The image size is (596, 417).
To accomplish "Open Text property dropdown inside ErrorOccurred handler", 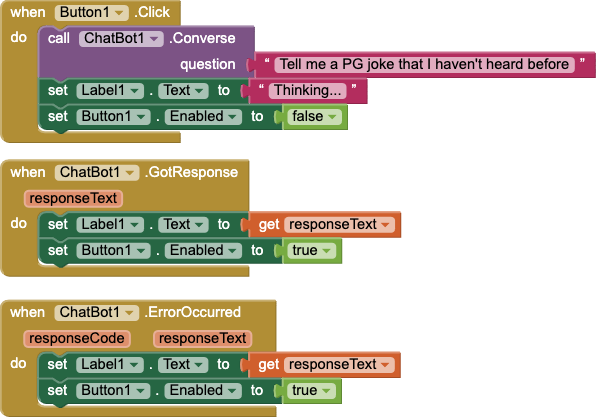I will click(x=183, y=365).
